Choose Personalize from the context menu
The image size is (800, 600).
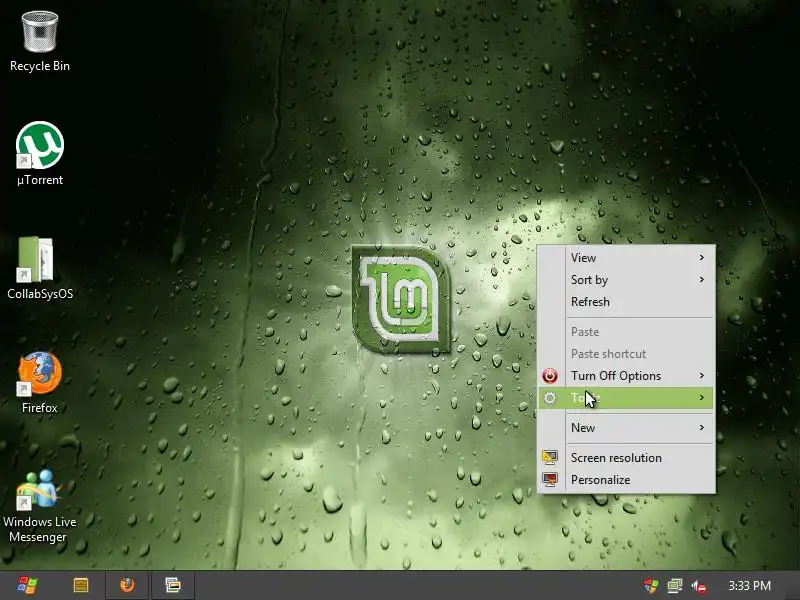(627, 480)
